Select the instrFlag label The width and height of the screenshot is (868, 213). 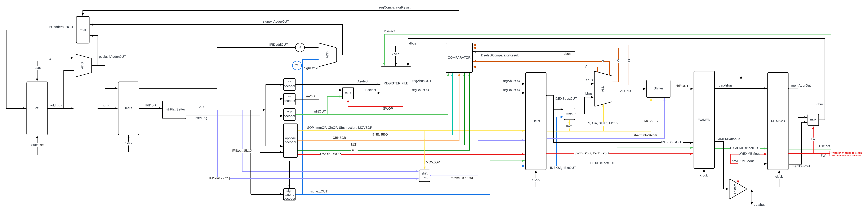tap(201, 118)
